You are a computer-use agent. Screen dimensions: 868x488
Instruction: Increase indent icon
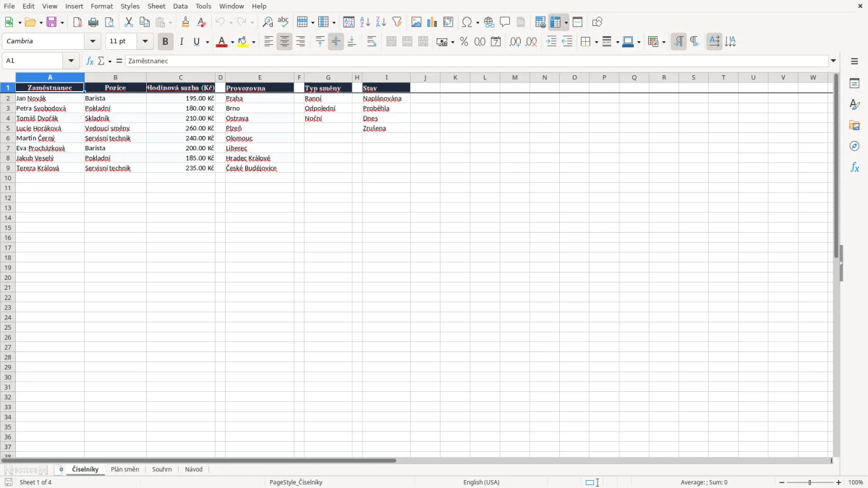tap(551, 42)
